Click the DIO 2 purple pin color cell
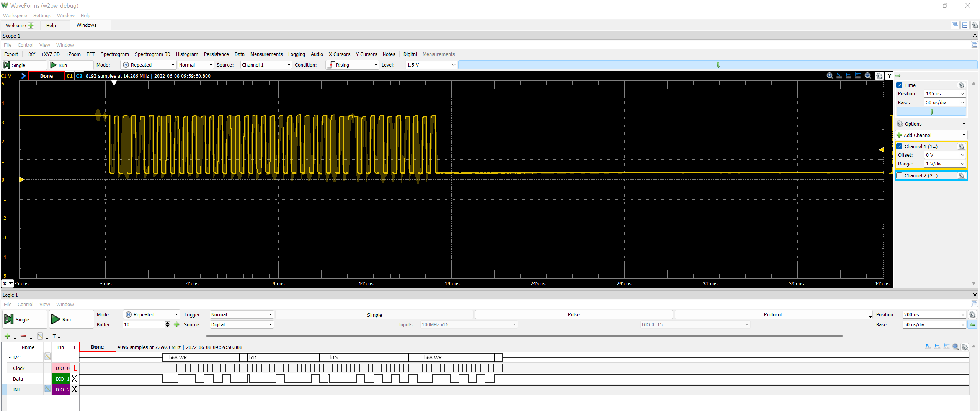 pyautogui.click(x=60, y=390)
